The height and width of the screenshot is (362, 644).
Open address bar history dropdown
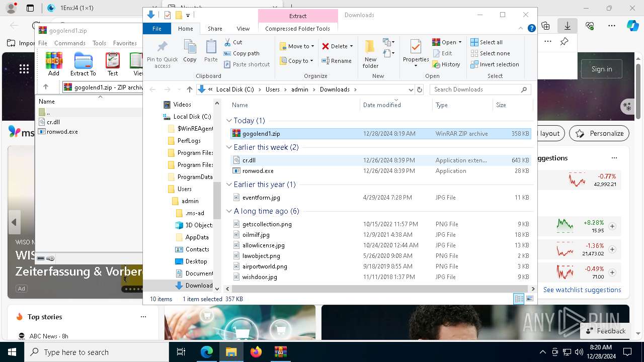(x=411, y=89)
